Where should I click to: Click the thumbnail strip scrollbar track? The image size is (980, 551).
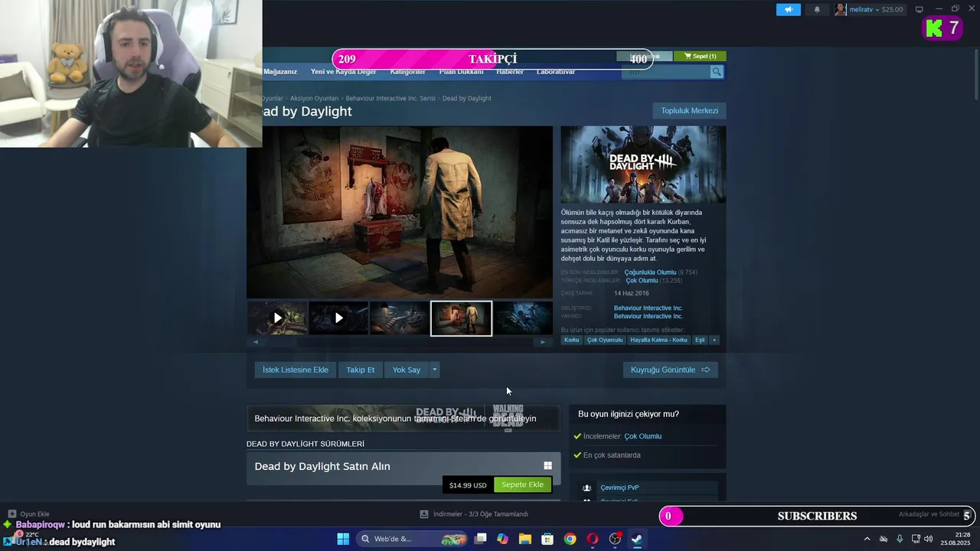pyautogui.click(x=399, y=342)
